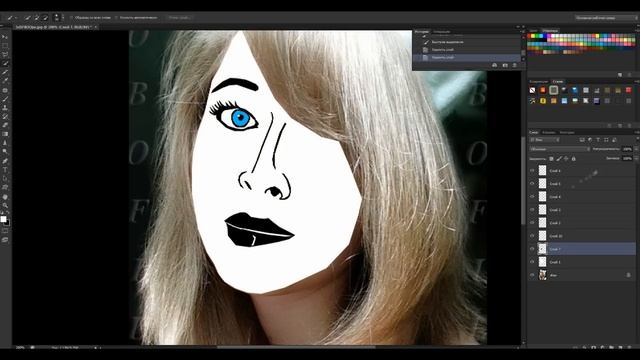Open the layer blend mode dropdown
The image size is (640, 360).
[x=560, y=149]
